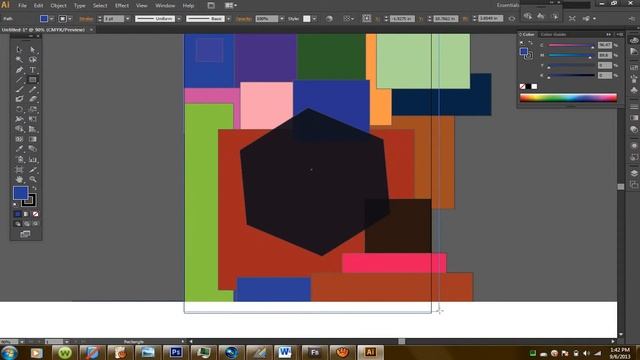Viewport: 640px width, 360px height.
Task: Select the Eraser tool
Action: (33, 99)
